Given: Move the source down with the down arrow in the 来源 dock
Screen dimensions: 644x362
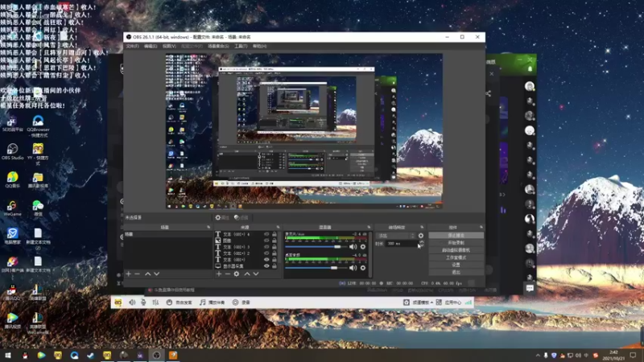Looking at the screenshot, I should (x=256, y=274).
